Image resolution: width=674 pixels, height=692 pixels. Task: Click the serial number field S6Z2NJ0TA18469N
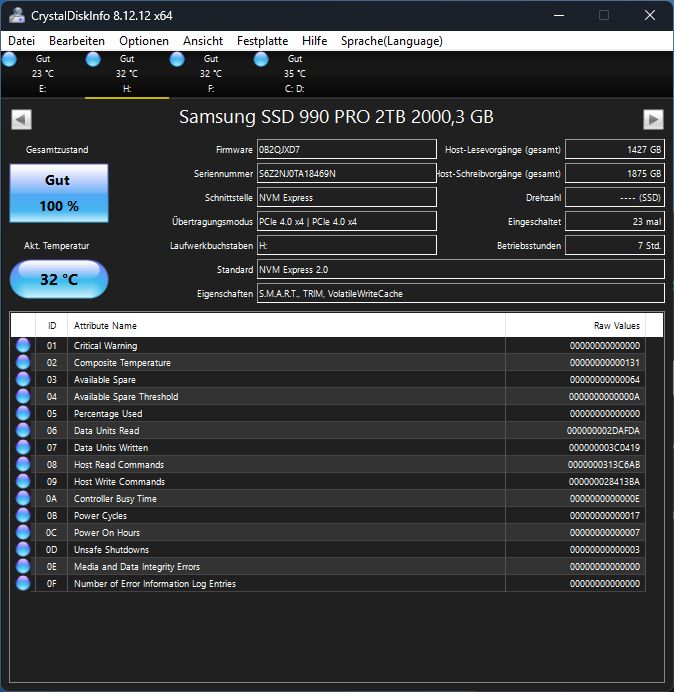pyautogui.click(x=347, y=173)
